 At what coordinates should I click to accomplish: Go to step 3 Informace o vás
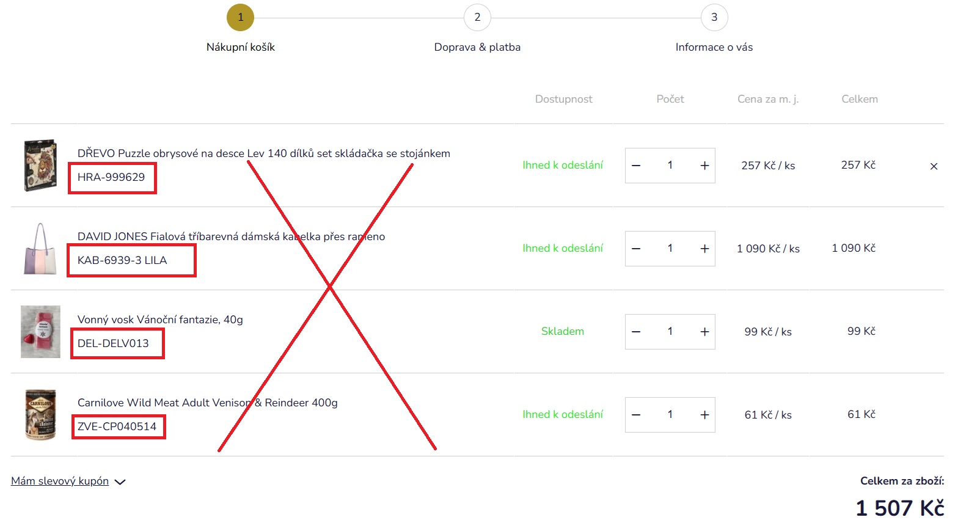[x=714, y=17]
